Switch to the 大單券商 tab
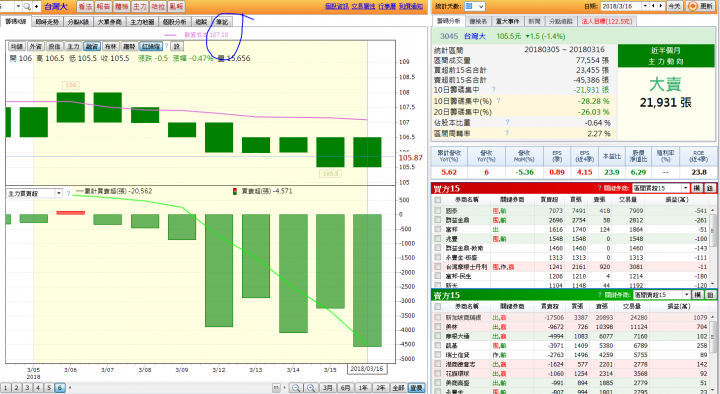 (110, 22)
